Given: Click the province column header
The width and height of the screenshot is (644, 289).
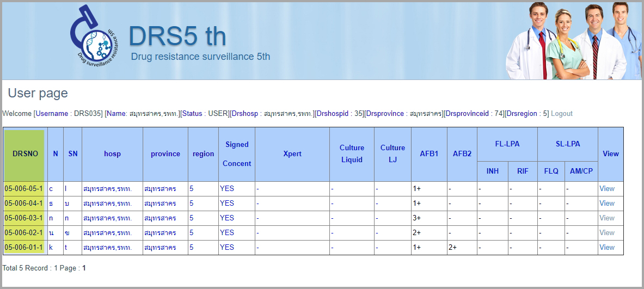Looking at the screenshot, I should [x=165, y=154].
